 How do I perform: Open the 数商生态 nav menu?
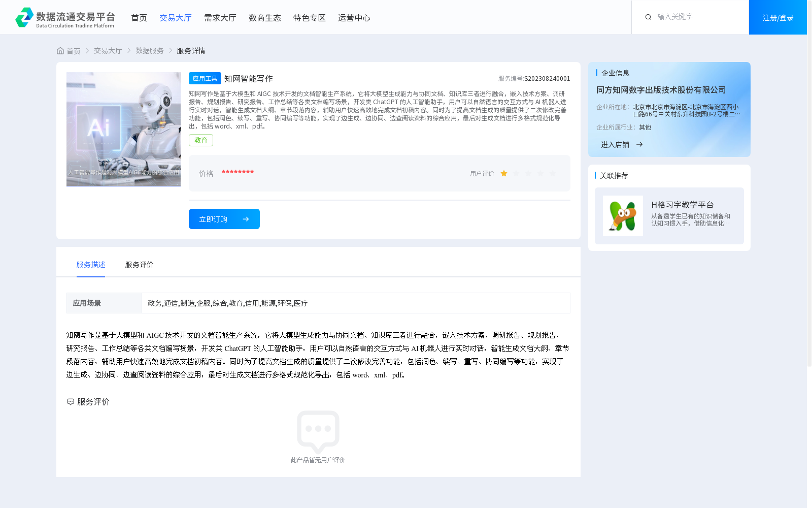265,18
